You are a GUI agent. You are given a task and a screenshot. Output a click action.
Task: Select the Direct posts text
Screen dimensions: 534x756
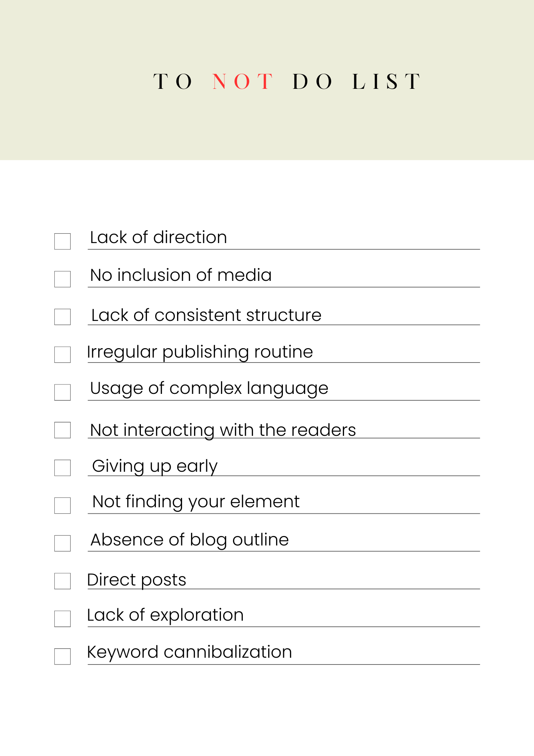[x=137, y=580]
